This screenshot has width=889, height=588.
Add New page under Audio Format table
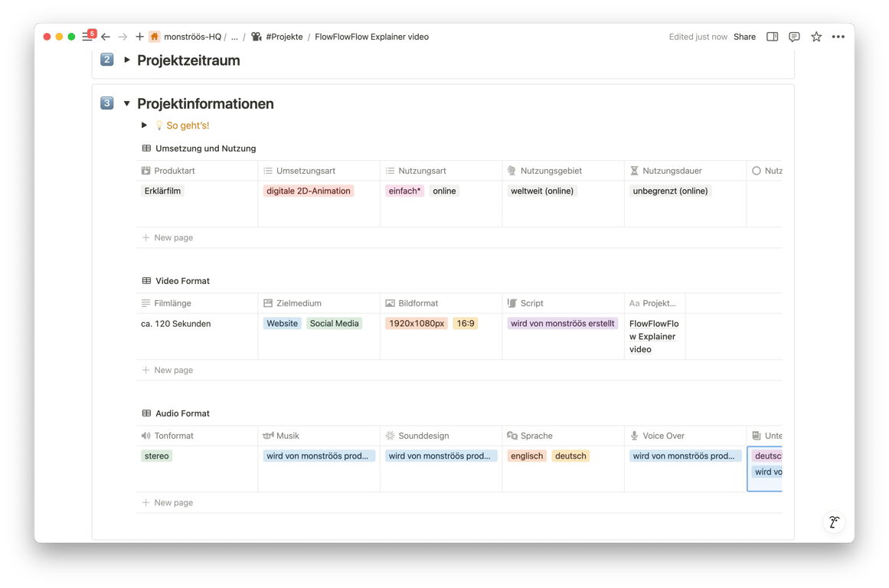[173, 502]
